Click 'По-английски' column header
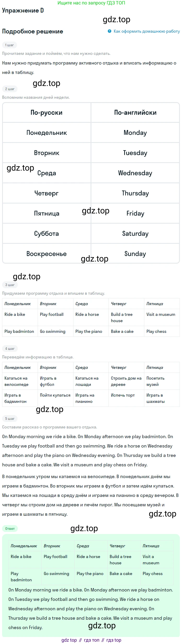The width and height of the screenshot is (183, 644). click(x=135, y=113)
